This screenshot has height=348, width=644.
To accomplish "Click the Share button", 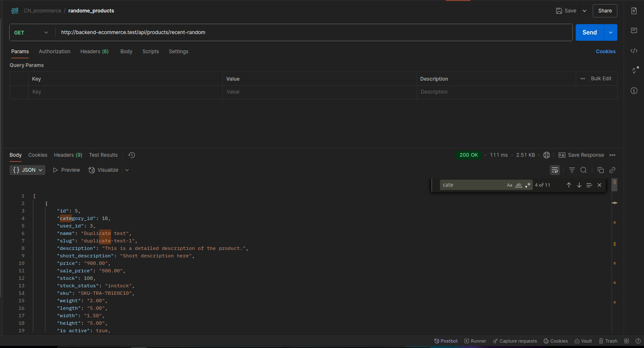I will click(x=605, y=11).
